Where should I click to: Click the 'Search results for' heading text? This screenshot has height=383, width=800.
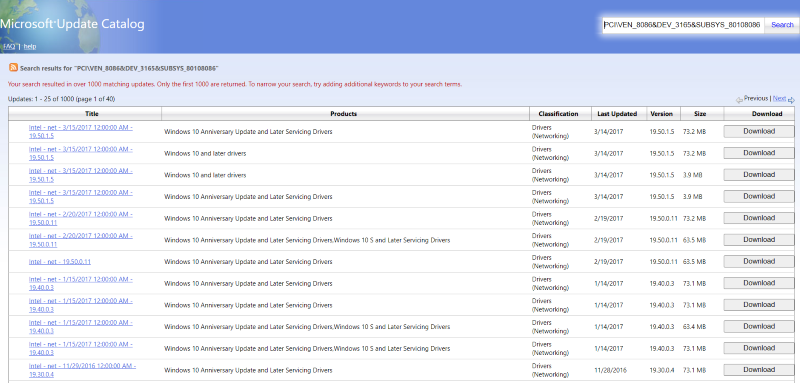[119, 68]
